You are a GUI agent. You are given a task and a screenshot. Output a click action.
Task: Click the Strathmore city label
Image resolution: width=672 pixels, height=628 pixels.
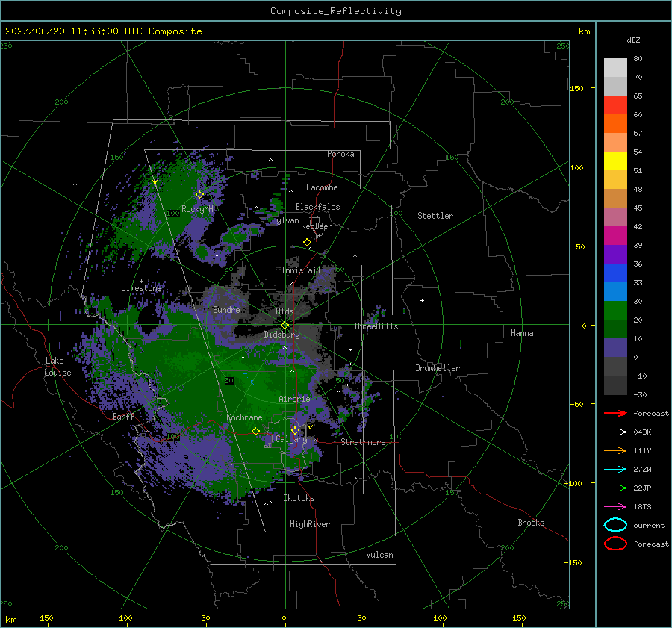coord(363,442)
